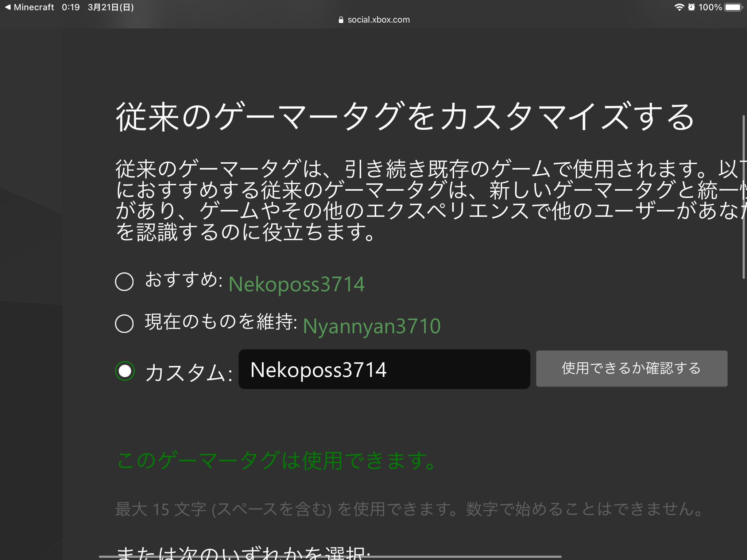Tap the 0:19 clock in status bar
The width and height of the screenshot is (747, 560).
point(71,7)
